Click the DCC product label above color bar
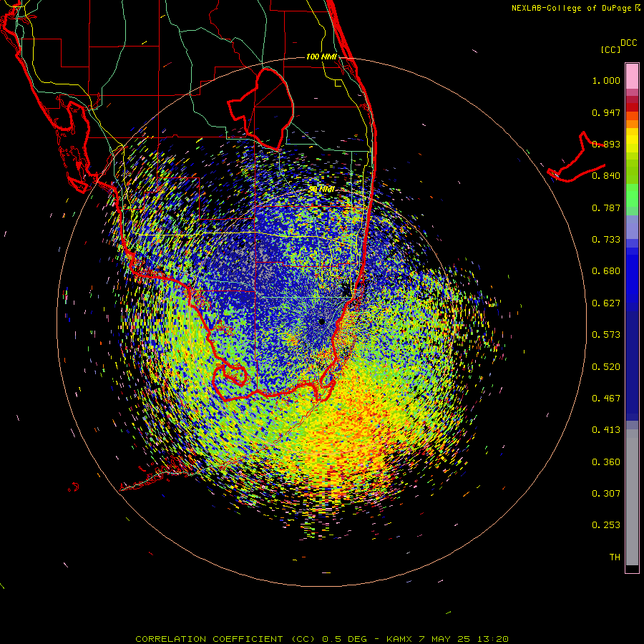Image resolution: width=644 pixels, height=644 pixels. click(628, 43)
